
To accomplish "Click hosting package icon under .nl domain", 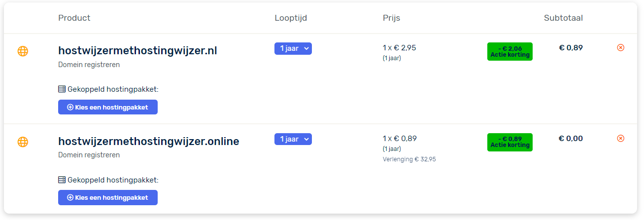I will point(62,89).
